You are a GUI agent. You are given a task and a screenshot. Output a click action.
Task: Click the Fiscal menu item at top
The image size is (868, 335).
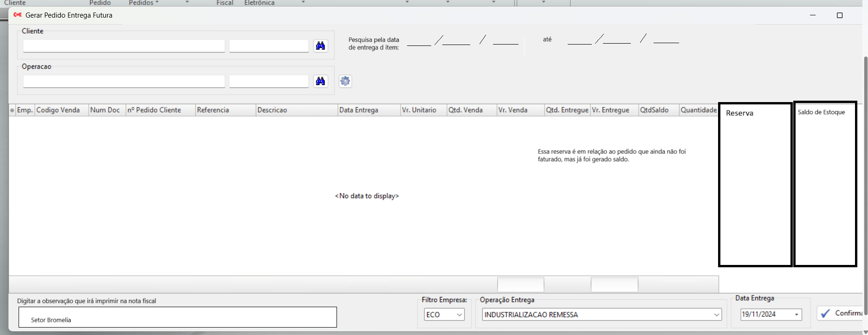click(x=225, y=3)
